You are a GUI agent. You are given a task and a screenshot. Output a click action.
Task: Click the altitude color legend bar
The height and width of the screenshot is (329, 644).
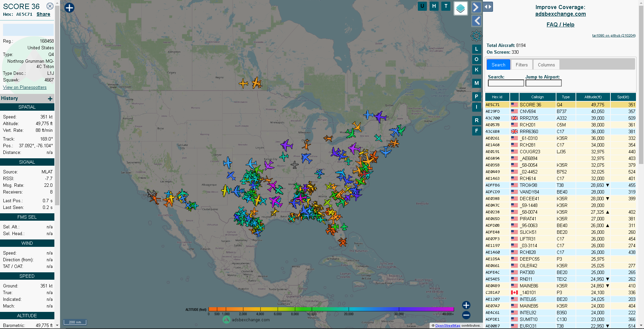(331, 309)
